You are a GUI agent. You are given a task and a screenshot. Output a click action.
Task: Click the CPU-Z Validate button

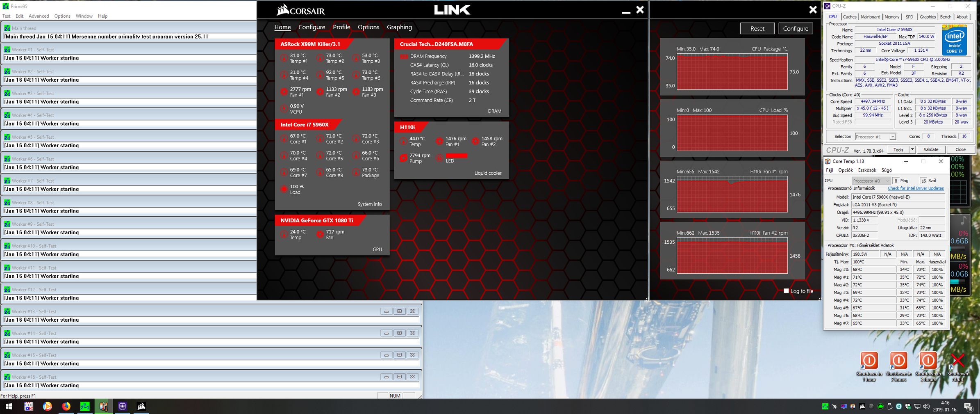pyautogui.click(x=931, y=149)
